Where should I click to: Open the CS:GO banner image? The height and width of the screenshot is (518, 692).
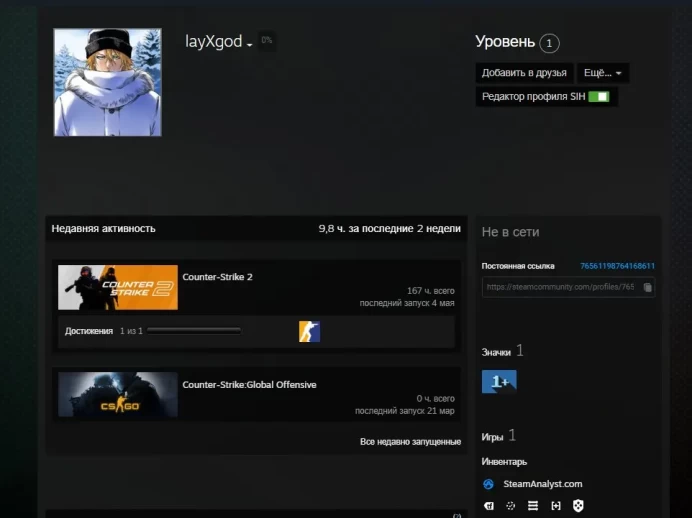coord(118,394)
